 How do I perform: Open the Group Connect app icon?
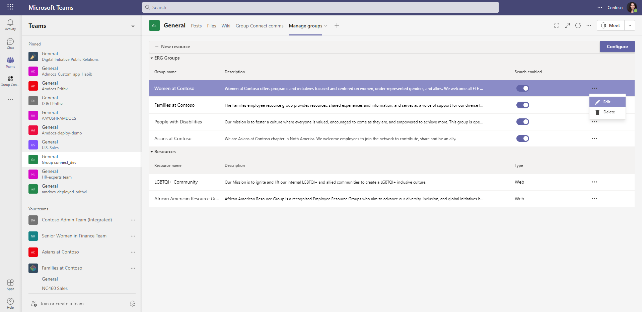click(10, 81)
